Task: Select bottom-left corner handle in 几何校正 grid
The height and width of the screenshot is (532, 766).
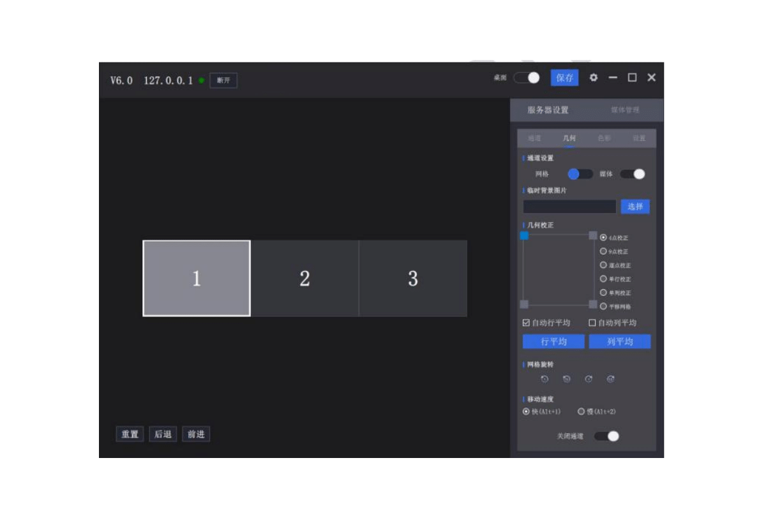Action: (x=524, y=304)
